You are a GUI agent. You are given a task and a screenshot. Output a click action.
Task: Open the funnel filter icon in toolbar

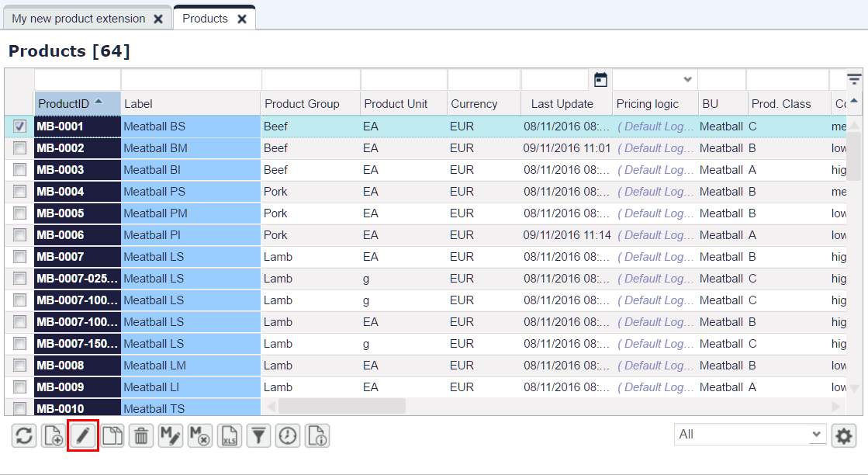258,435
